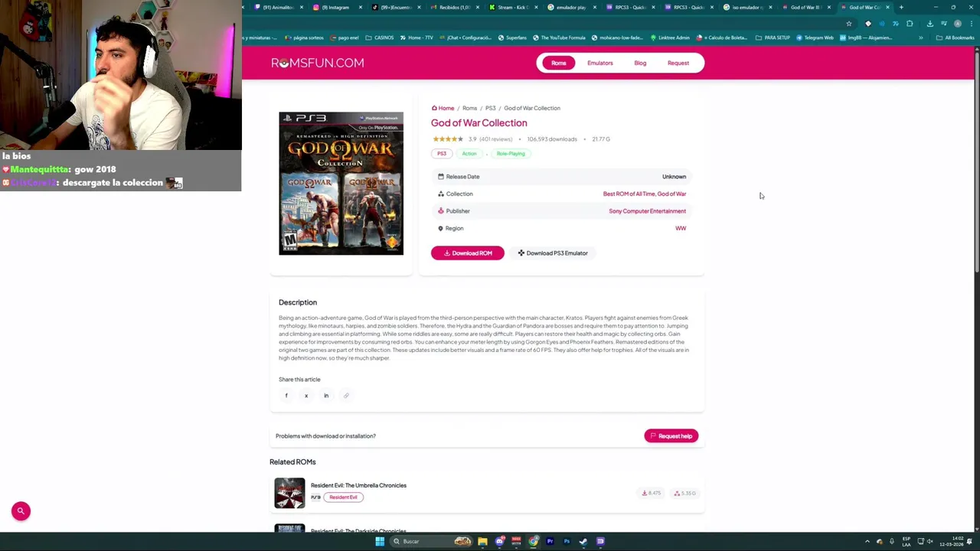
Task: Click the Release Date calendar icon
Action: (440, 177)
